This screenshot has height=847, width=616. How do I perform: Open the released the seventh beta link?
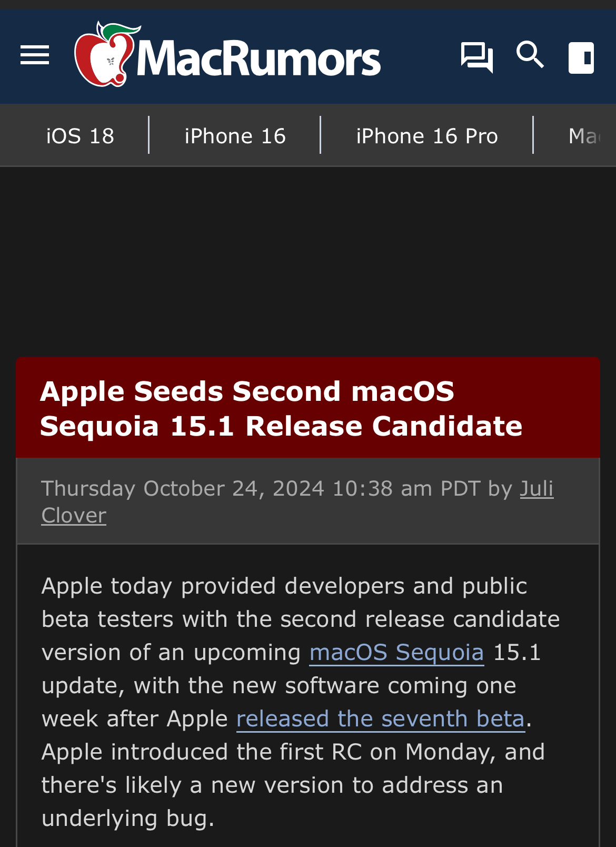tap(381, 718)
